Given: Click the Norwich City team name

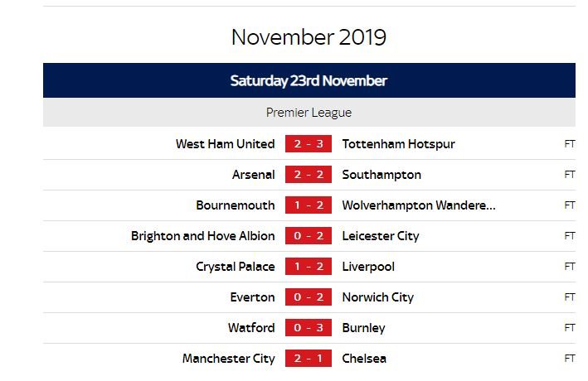Looking at the screenshot, I should pyautogui.click(x=377, y=297).
